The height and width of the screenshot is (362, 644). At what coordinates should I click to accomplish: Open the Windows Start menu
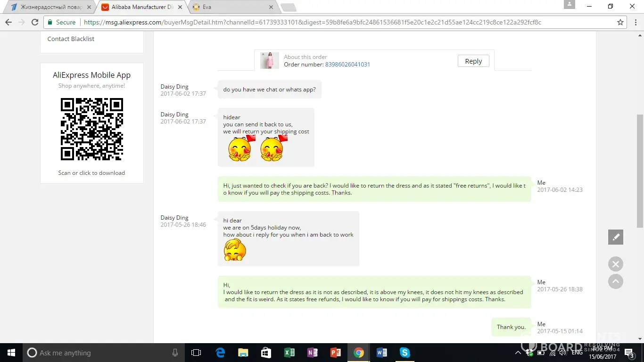click(x=11, y=353)
